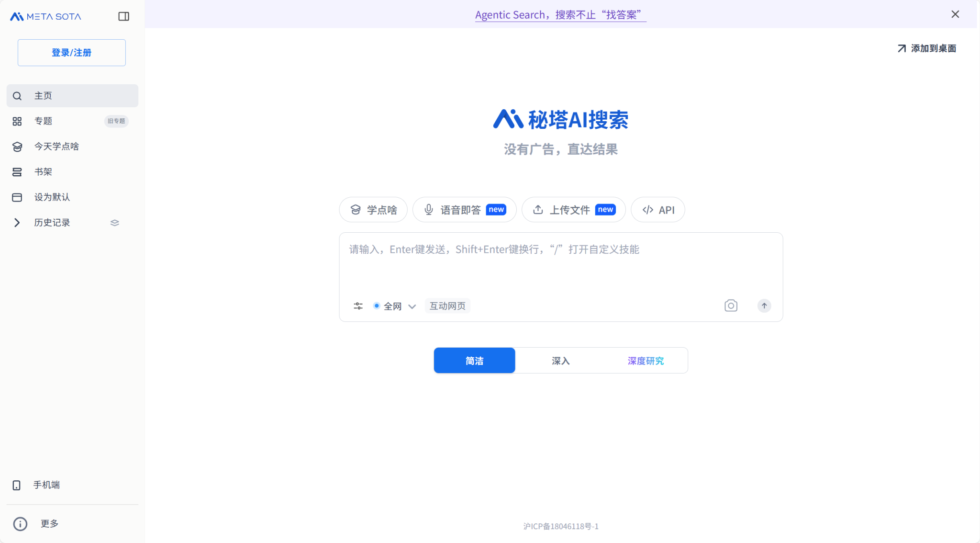The width and height of the screenshot is (980, 543).
Task: Click the search settings filter icon
Action: point(358,305)
